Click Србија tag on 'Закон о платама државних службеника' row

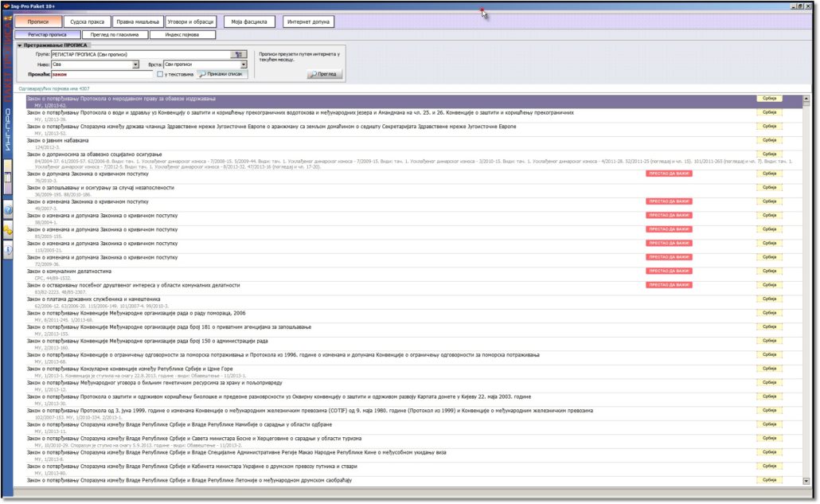[x=769, y=299]
